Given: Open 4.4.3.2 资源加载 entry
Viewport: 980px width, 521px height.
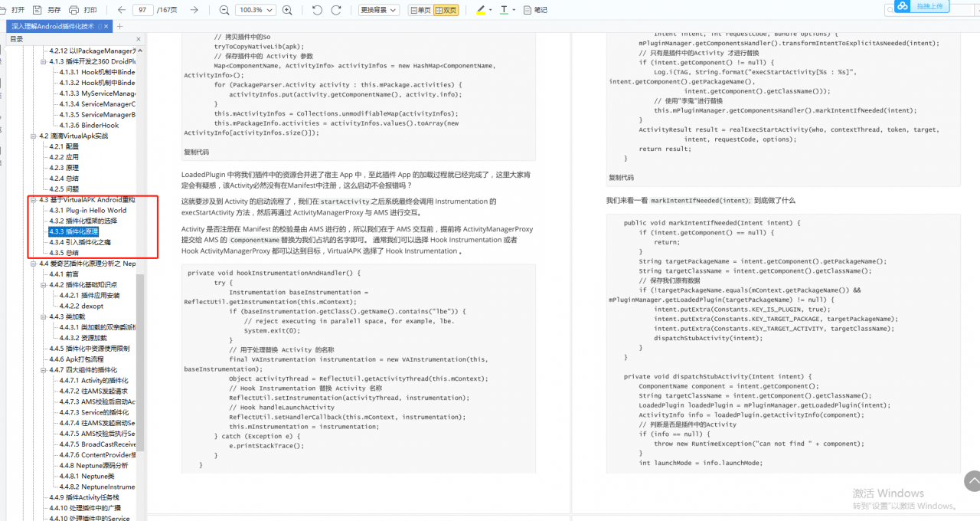Looking at the screenshot, I should [x=83, y=337].
